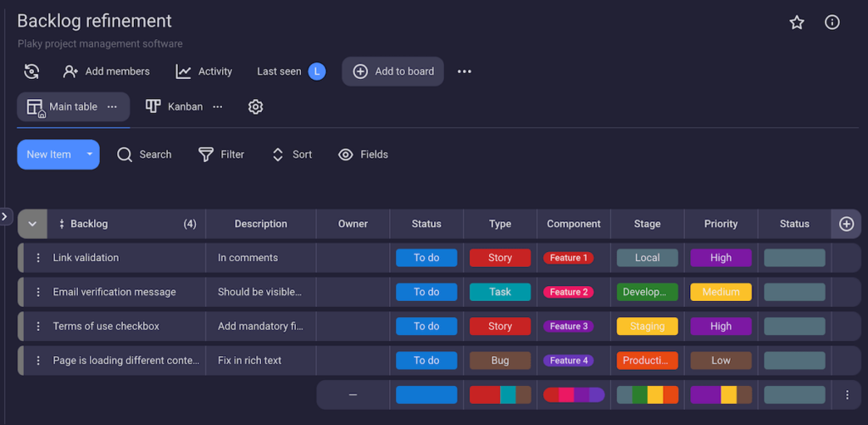Screen dimensions: 868x425
Task: Collapse the Backlog group chevron
Action: (32, 224)
